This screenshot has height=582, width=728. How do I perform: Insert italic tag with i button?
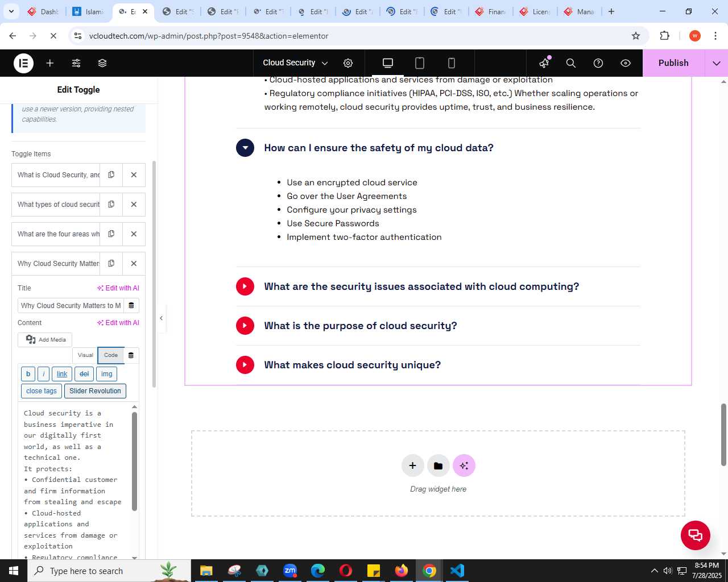click(44, 374)
